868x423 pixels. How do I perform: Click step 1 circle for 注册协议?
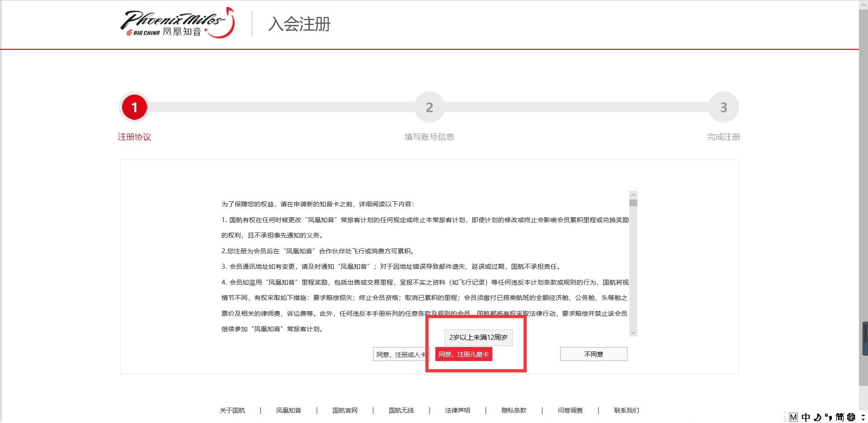coord(134,107)
